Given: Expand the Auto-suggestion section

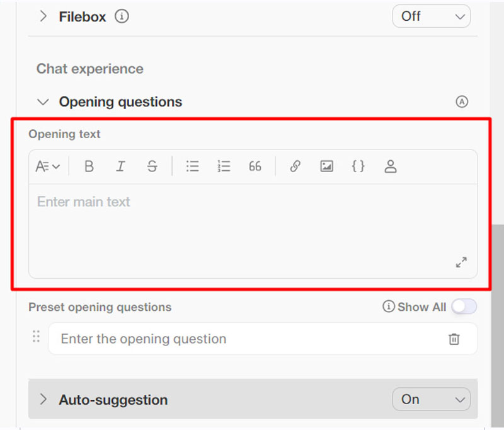Looking at the screenshot, I should pos(43,399).
